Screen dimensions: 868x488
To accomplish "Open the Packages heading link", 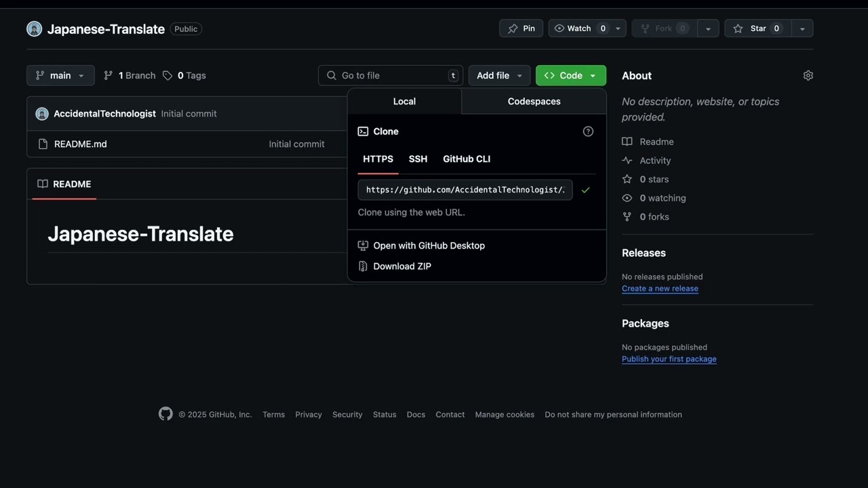I will (x=646, y=323).
